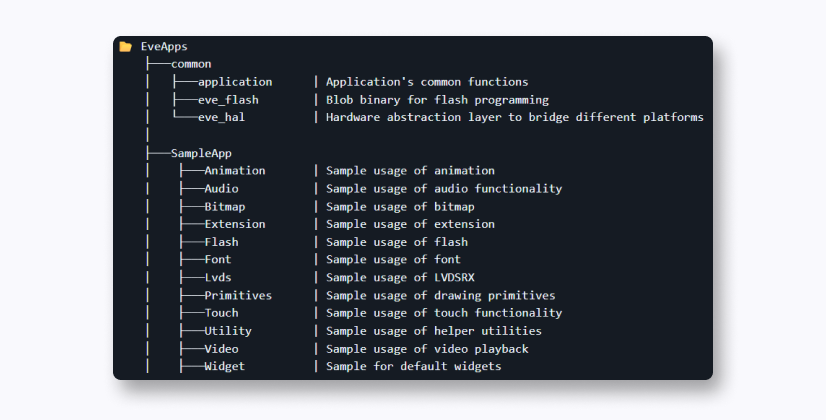Select the Extension sample folder
The height and width of the screenshot is (420, 826).
point(234,224)
